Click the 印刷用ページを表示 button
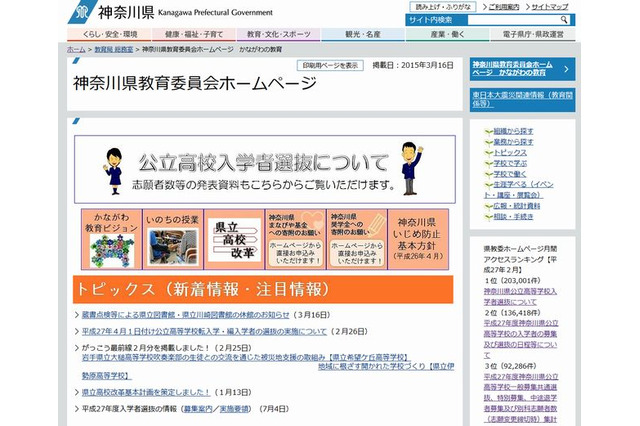This screenshot has height=426, width=640. point(330,65)
